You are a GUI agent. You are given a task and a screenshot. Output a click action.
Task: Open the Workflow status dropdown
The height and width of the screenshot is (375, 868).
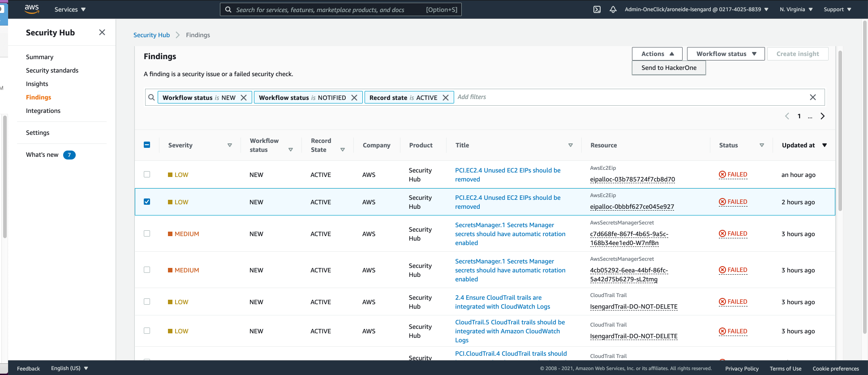tap(726, 54)
